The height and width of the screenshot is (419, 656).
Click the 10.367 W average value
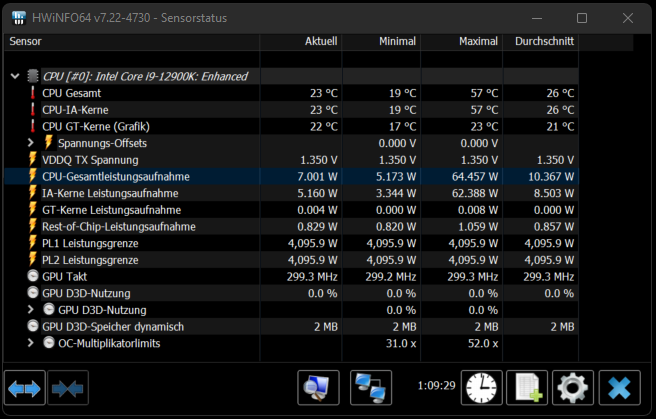click(x=551, y=176)
